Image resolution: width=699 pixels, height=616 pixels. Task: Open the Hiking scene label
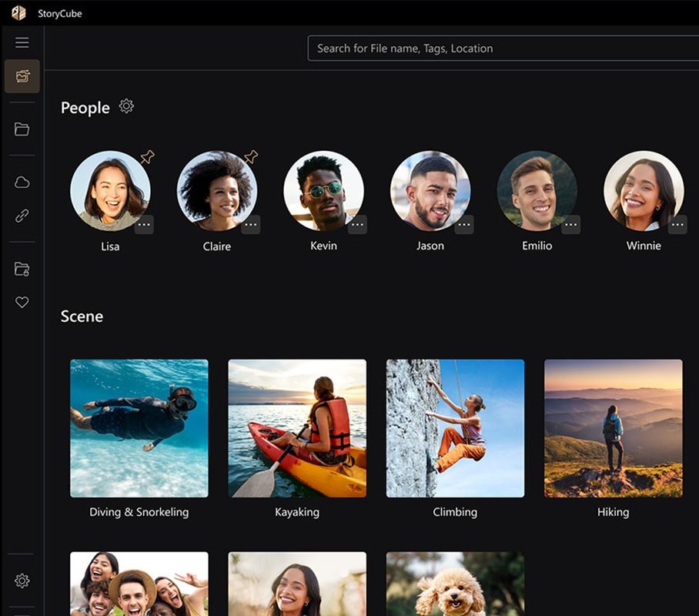pos(613,512)
